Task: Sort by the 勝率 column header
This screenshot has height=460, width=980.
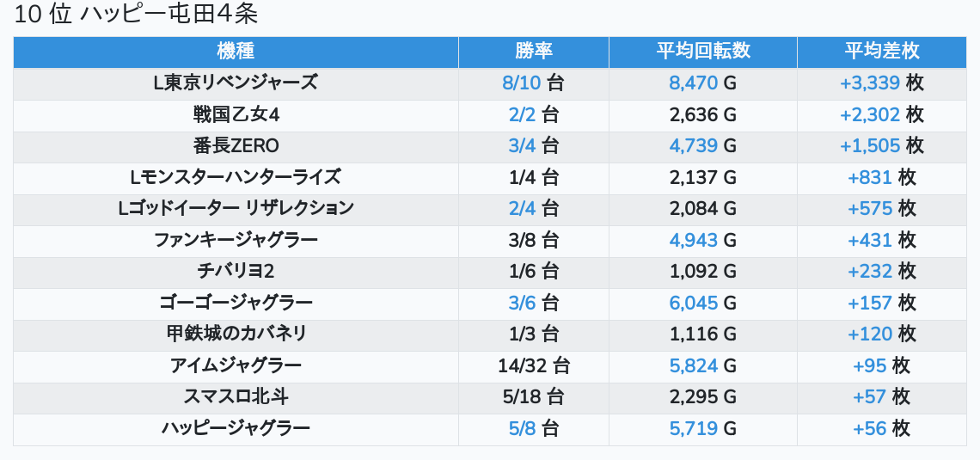Action: pos(534,52)
